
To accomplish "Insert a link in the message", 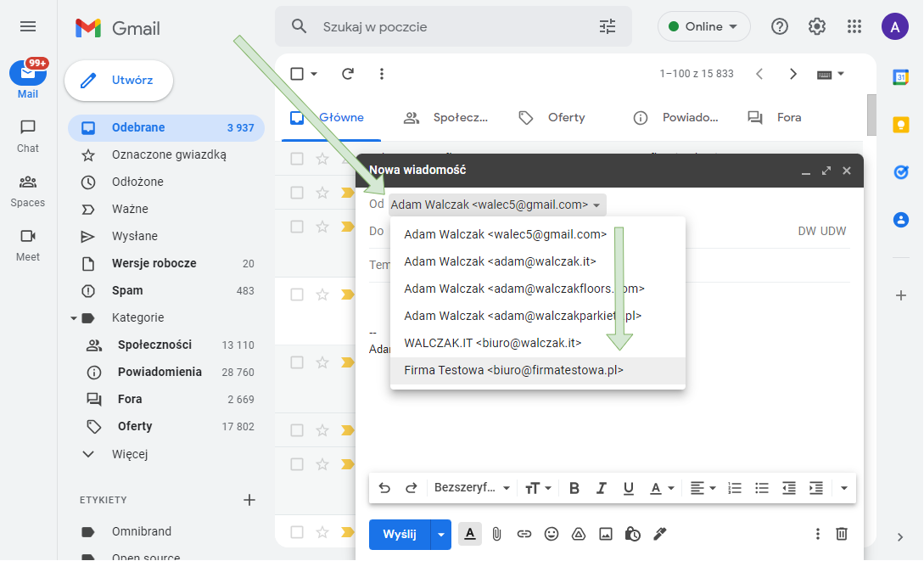I will click(x=524, y=534).
